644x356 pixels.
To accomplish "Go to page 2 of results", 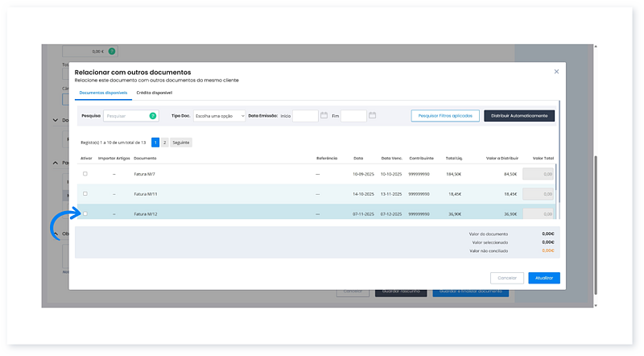I will click(164, 142).
